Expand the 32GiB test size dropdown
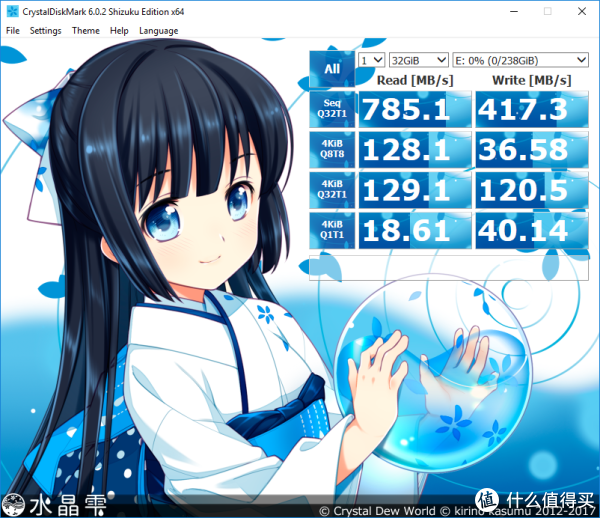This screenshot has width=600, height=518. (419, 60)
